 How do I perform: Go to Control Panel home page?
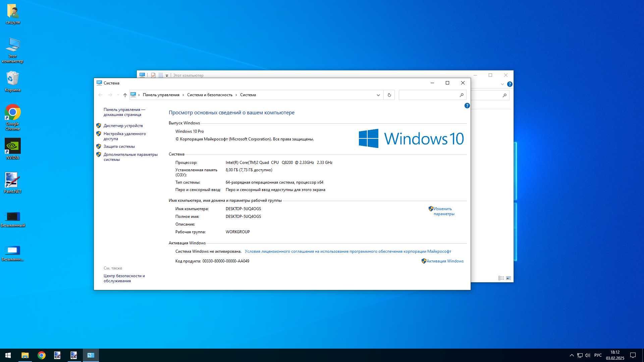(124, 112)
